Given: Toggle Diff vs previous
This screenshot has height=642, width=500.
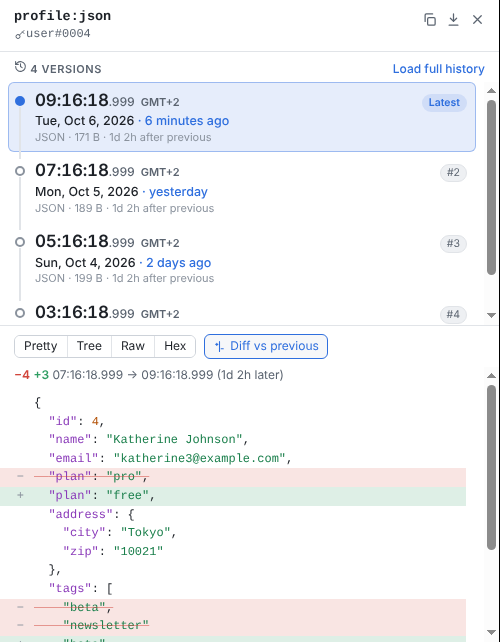Looking at the screenshot, I should 266,346.
